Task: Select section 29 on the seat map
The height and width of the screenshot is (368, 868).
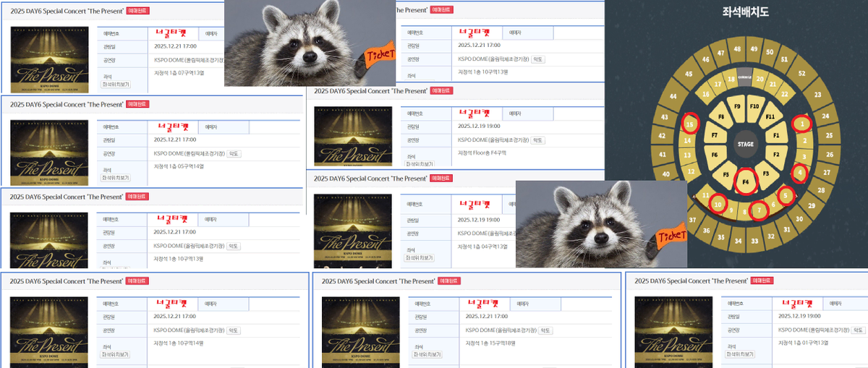Action: click(812, 206)
